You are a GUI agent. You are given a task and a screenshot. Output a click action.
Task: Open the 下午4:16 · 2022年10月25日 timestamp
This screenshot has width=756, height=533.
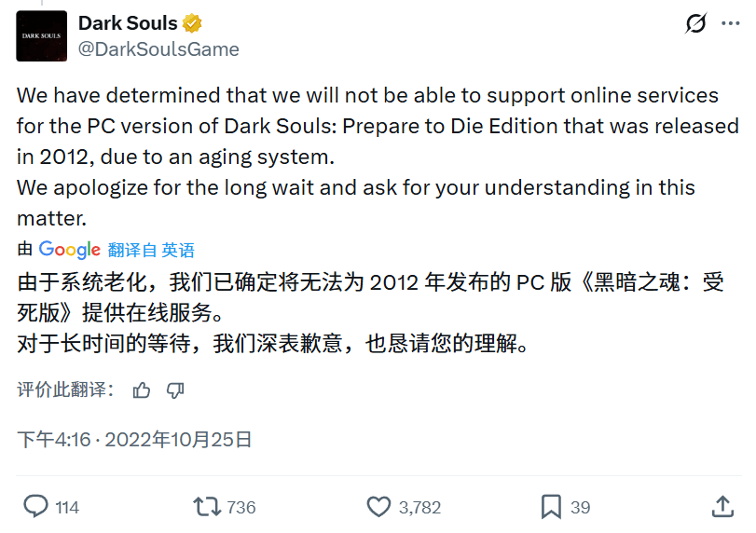tap(134, 439)
